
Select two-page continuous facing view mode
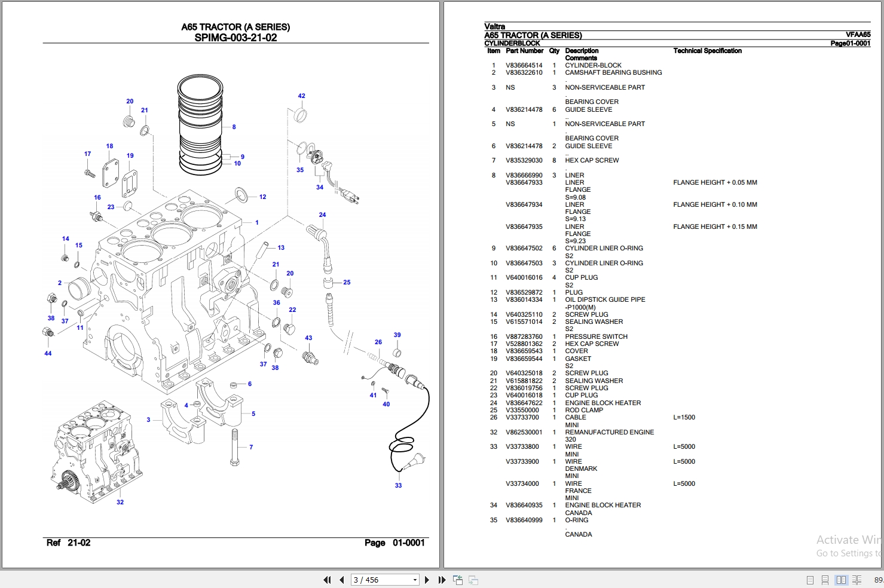pyautogui.click(x=857, y=580)
